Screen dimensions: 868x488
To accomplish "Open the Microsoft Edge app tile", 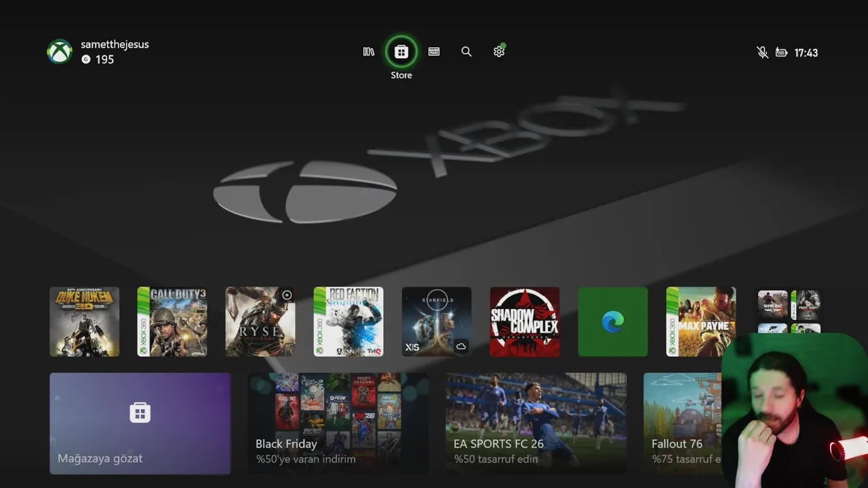I will pyautogui.click(x=613, y=322).
